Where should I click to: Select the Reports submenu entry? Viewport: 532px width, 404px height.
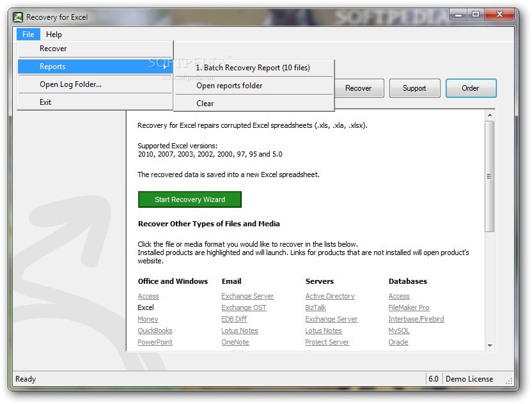[95, 66]
